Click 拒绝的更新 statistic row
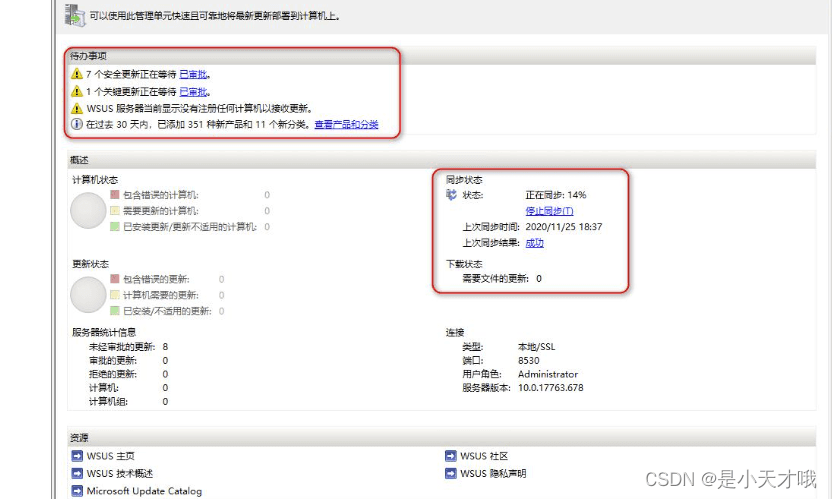This screenshot has width=832, height=499. coord(128,374)
